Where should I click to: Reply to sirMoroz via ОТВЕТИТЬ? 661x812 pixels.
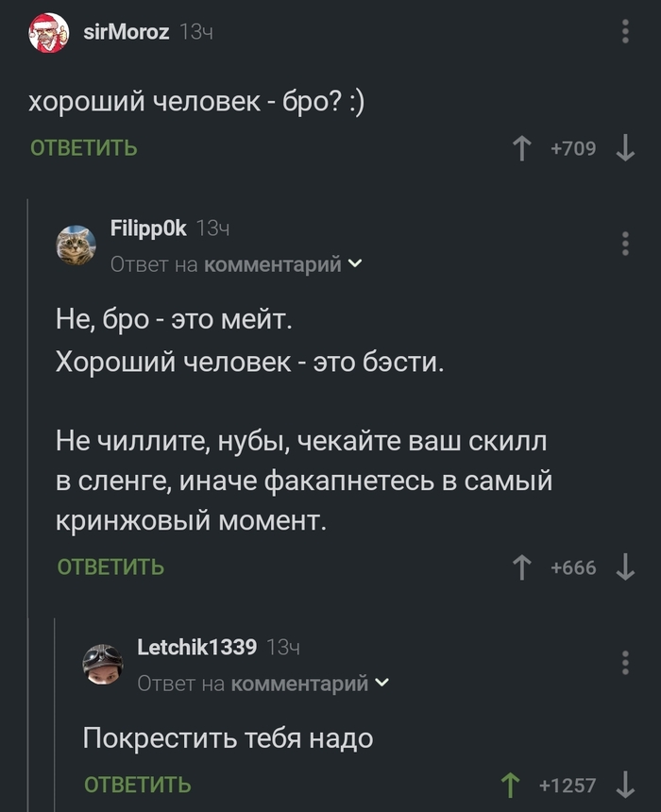tap(84, 148)
